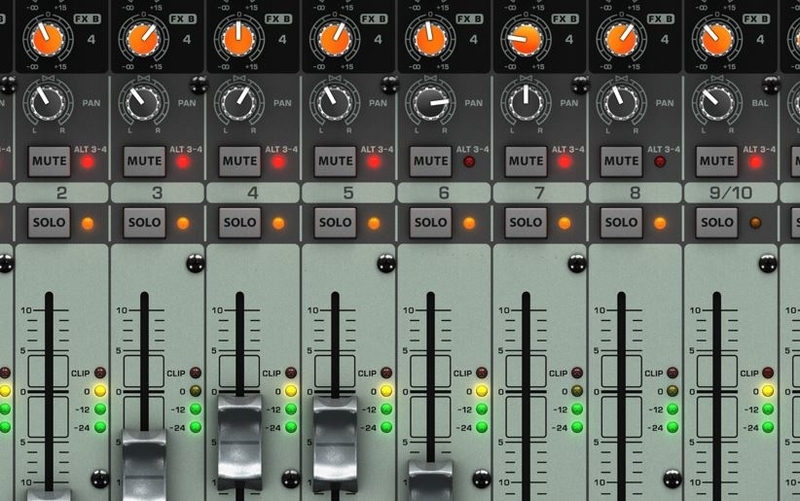Solo channel 8

pyautogui.click(x=621, y=222)
